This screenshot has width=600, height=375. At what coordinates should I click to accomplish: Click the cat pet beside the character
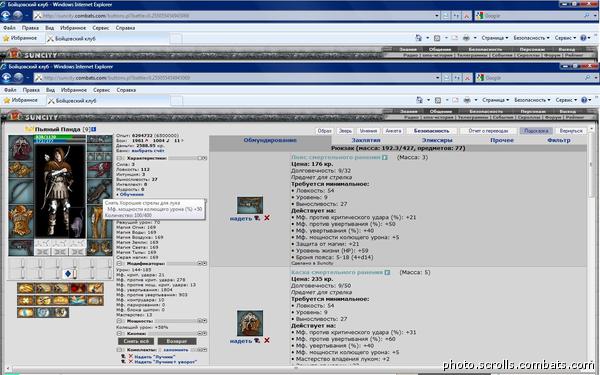[78, 222]
